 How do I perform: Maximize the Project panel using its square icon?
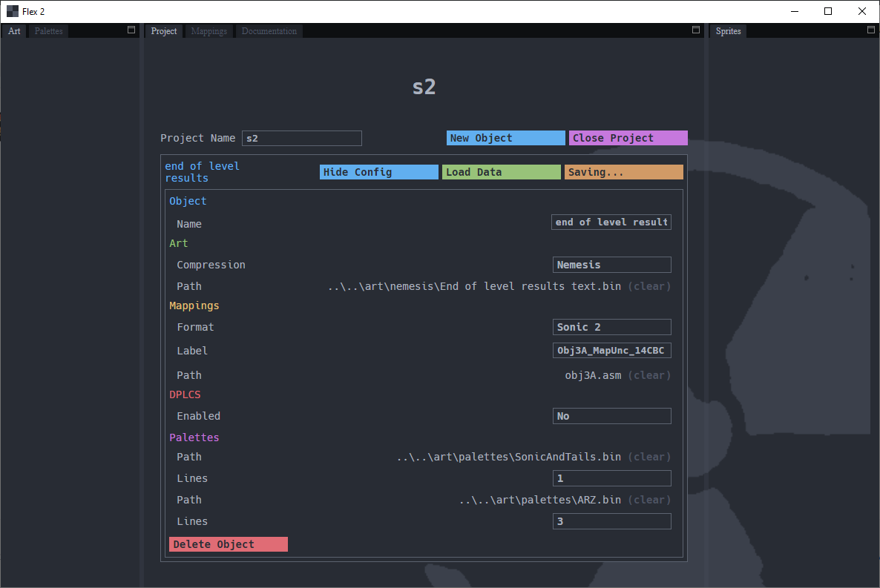point(696,30)
